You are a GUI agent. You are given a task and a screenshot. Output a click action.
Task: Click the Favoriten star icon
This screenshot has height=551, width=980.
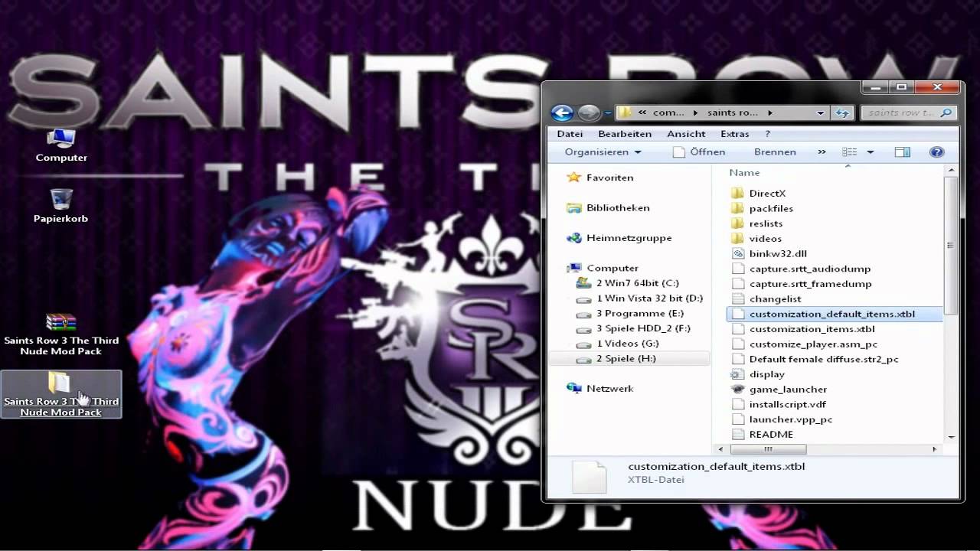click(573, 178)
